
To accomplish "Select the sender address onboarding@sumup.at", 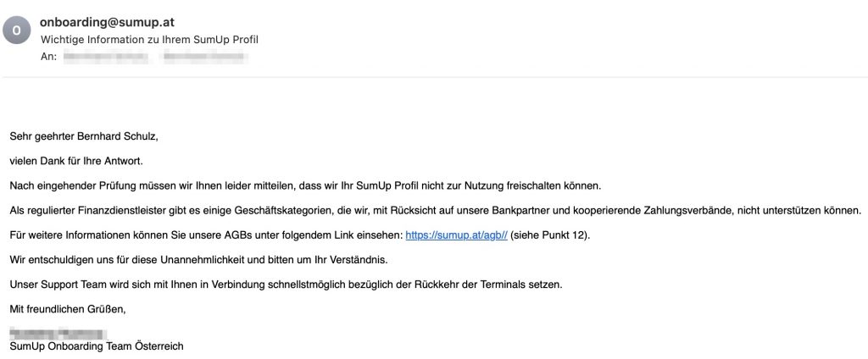I will pos(108,23).
